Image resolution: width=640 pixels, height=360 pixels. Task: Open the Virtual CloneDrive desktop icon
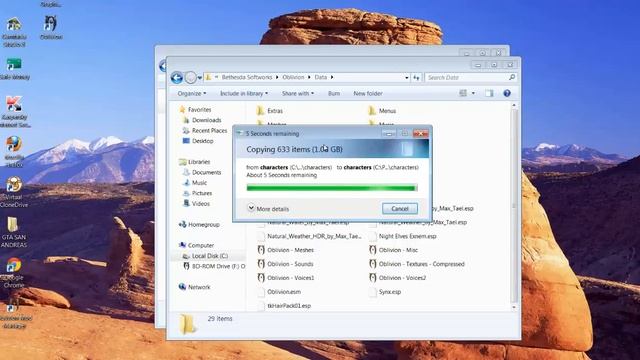tap(14, 192)
